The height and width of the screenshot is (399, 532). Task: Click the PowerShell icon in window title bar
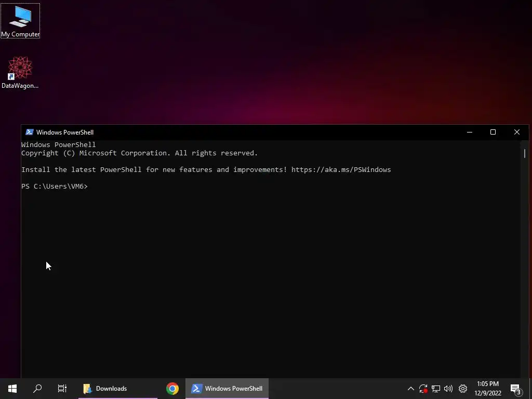click(x=30, y=132)
